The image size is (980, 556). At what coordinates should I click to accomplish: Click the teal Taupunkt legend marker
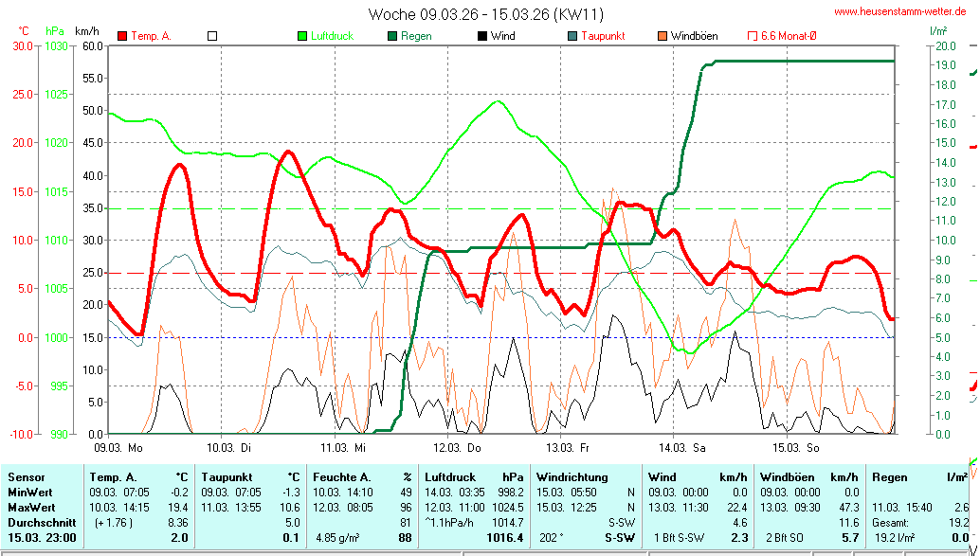(x=572, y=36)
